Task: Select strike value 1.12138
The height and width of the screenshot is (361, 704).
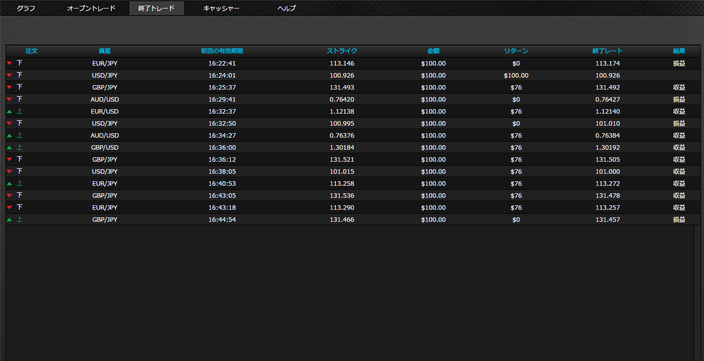Action: [342, 111]
